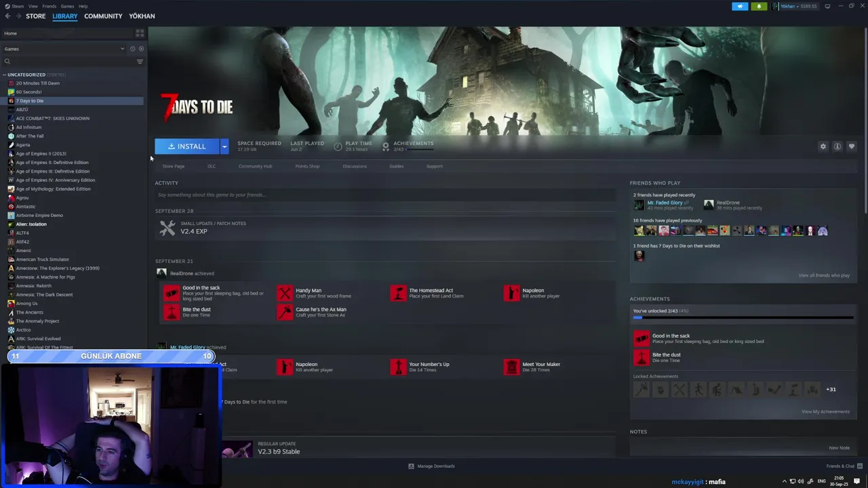Click the ready-to-play filter icon
The width and height of the screenshot is (868, 488).
[141, 49]
